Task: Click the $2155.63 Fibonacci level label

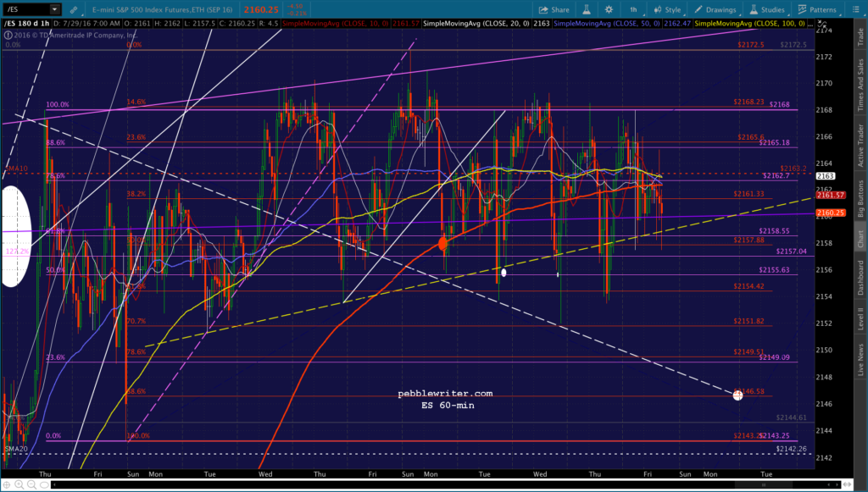Action: point(774,270)
